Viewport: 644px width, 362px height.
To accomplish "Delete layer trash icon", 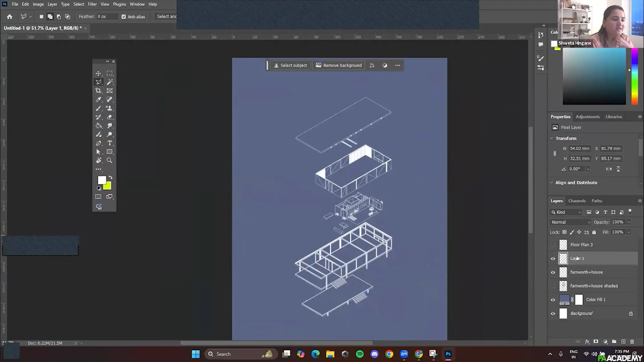I will 632,342.
